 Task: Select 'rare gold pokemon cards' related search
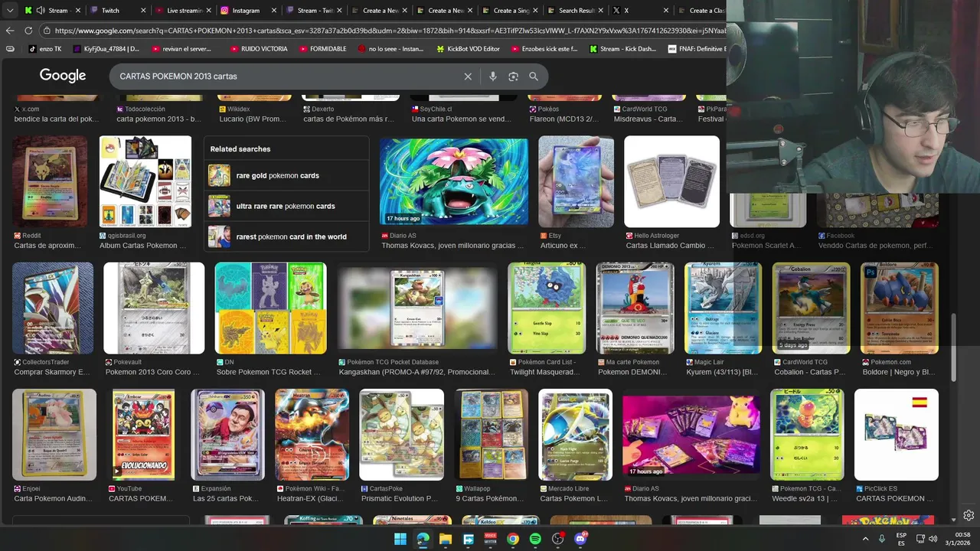tap(286, 175)
